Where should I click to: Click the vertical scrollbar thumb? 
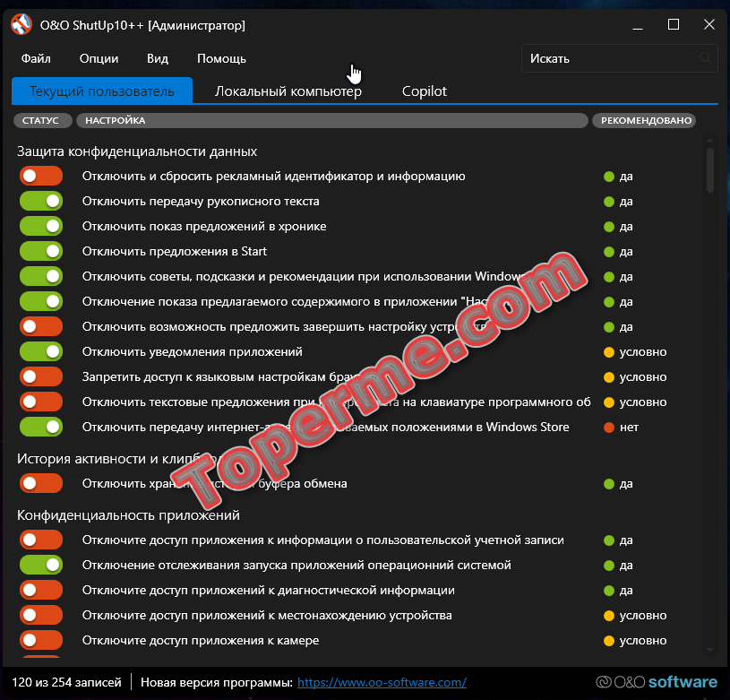coord(710,170)
